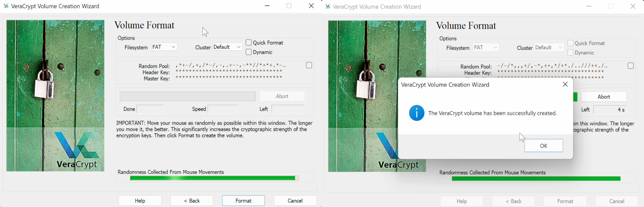Open the Cluster dropdown in the right window
The height and width of the screenshot is (207, 644).
tap(549, 47)
